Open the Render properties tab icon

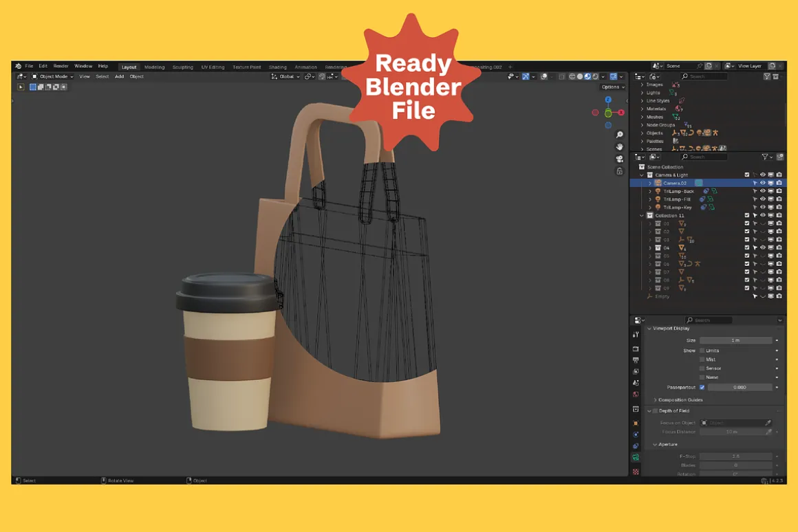pos(636,349)
